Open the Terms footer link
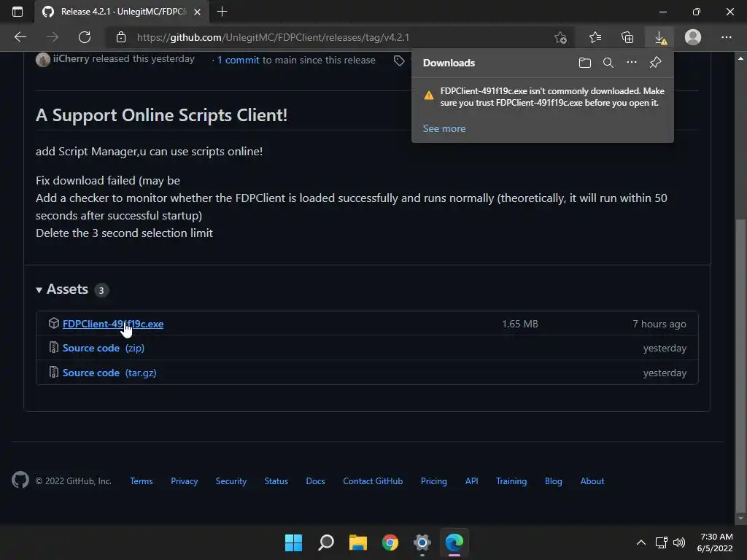Image resolution: width=747 pixels, height=560 pixels. pos(142,481)
